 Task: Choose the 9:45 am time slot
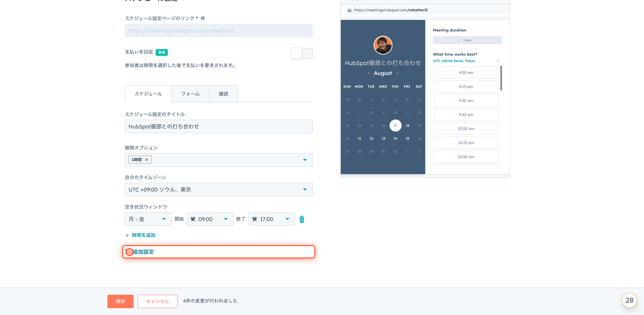click(466, 115)
